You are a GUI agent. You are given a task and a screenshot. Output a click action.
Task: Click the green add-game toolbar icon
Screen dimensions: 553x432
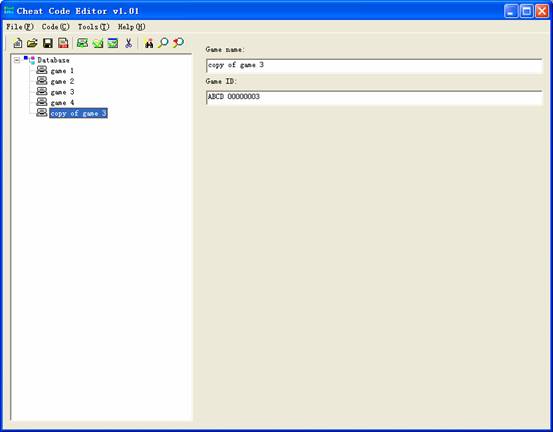[x=83, y=43]
